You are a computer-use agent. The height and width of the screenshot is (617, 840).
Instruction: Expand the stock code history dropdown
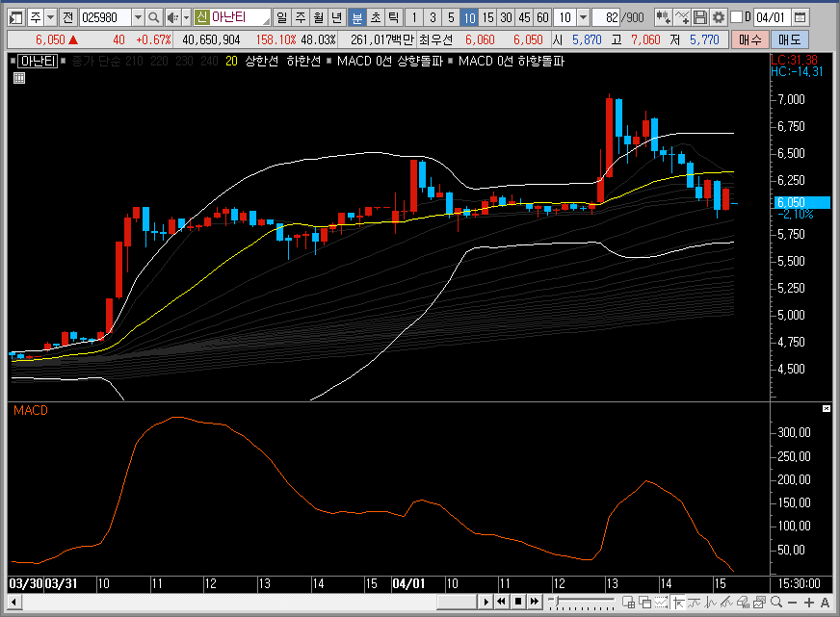point(138,17)
